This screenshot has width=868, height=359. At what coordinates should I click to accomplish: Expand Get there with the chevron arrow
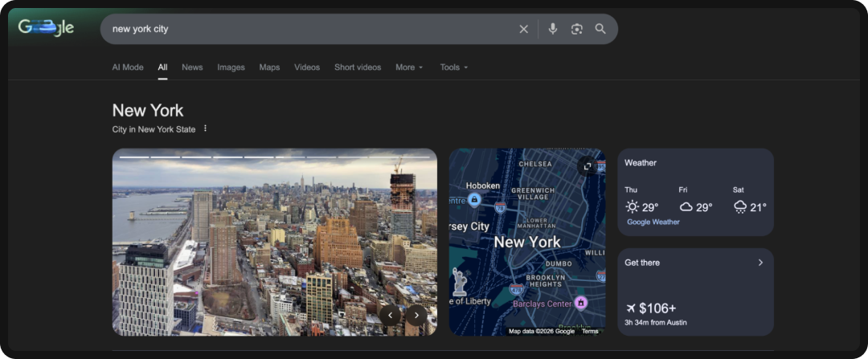pos(760,263)
